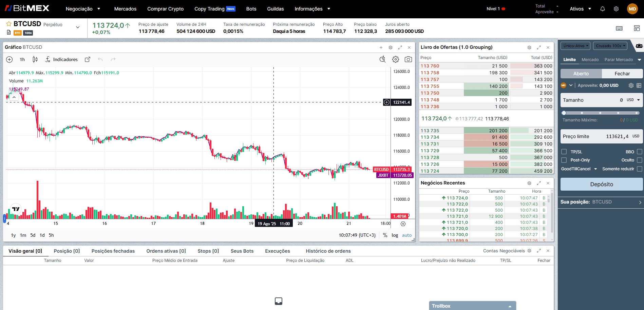Open GoodTillCancel time-in-force dropdown
Screen dimensions: 644x310
(x=579, y=169)
